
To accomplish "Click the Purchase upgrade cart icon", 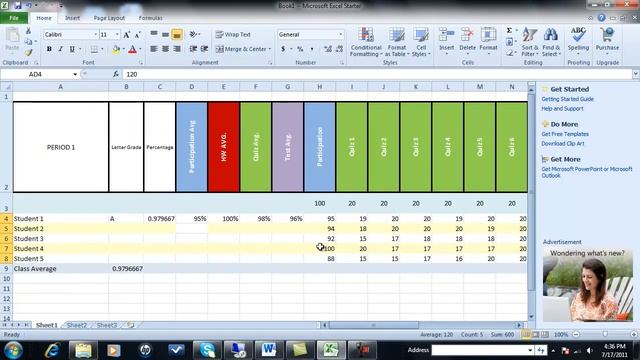I will [x=607, y=40].
